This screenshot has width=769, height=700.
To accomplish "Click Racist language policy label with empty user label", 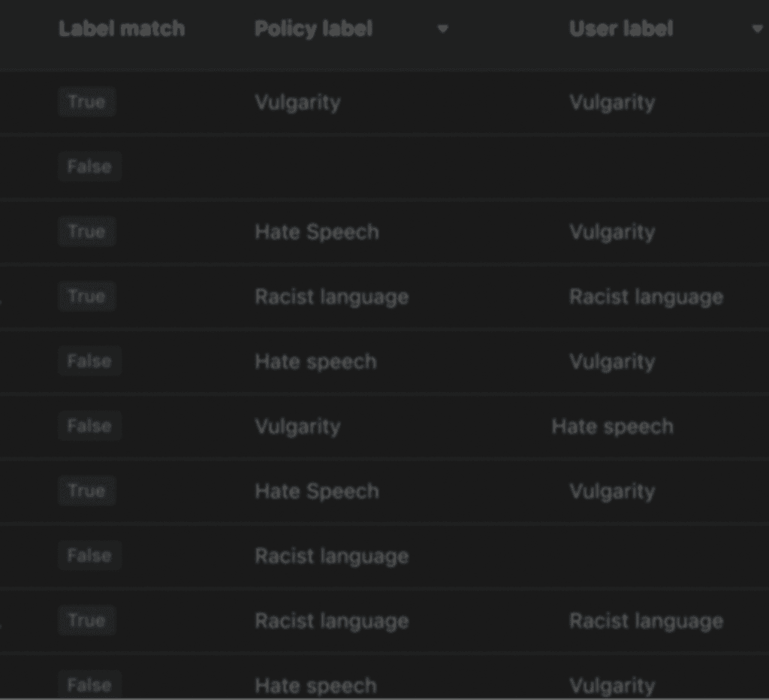I will (x=331, y=556).
